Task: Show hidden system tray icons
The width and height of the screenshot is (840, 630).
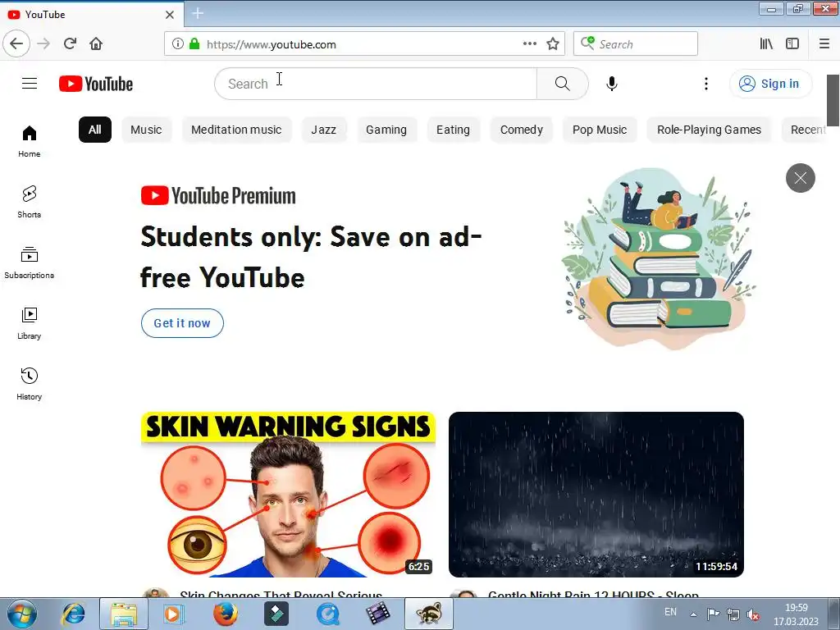Action: (x=693, y=614)
